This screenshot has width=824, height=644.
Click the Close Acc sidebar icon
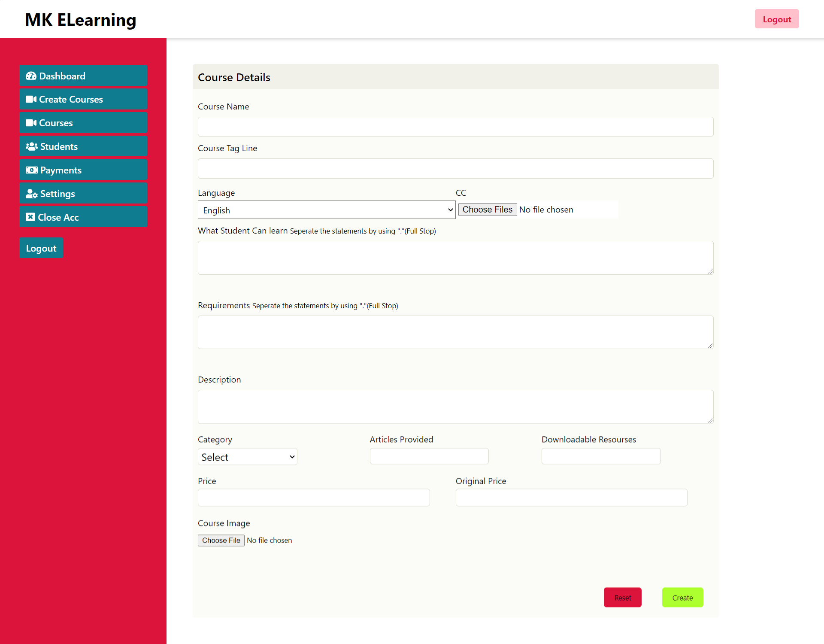click(x=31, y=217)
